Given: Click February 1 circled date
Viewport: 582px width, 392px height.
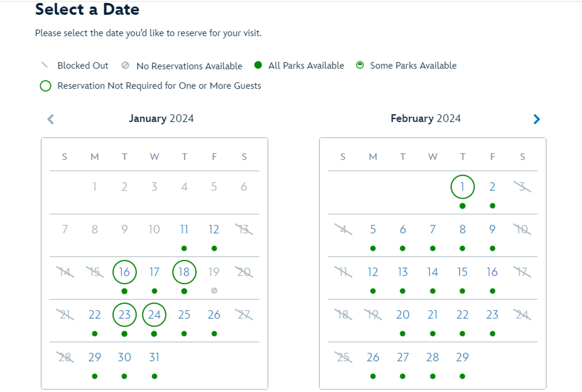Looking at the screenshot, I should [462, 187].
